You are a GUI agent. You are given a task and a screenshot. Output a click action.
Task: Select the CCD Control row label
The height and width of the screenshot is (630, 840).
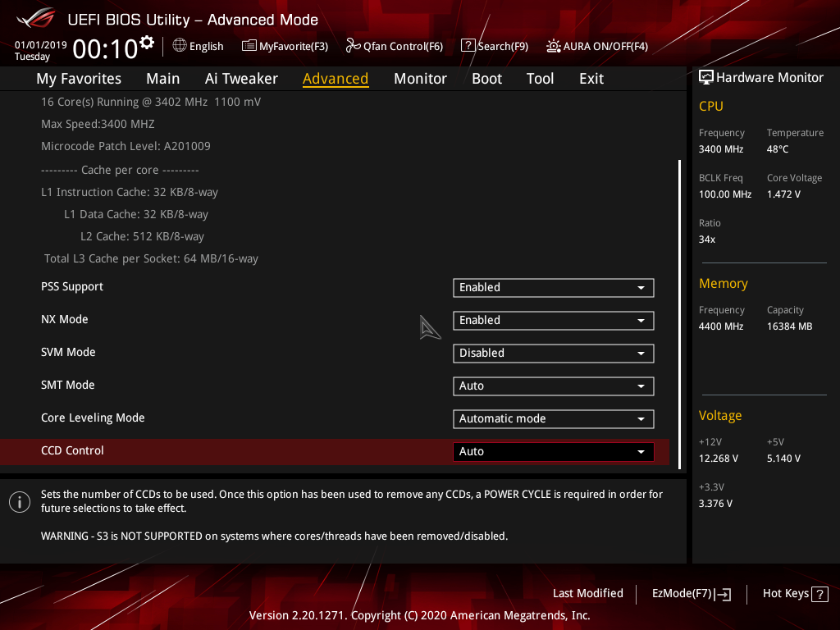click(x=72, y=450)
